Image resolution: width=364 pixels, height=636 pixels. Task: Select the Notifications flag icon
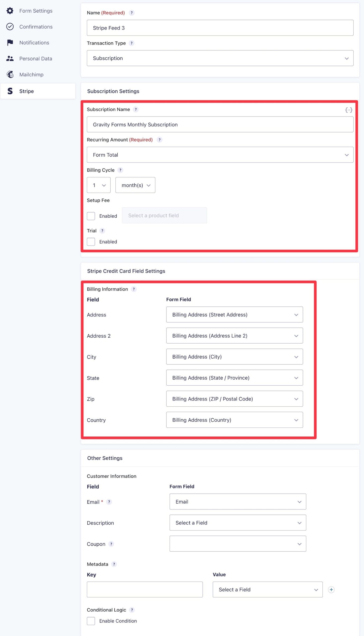(10, 42)
